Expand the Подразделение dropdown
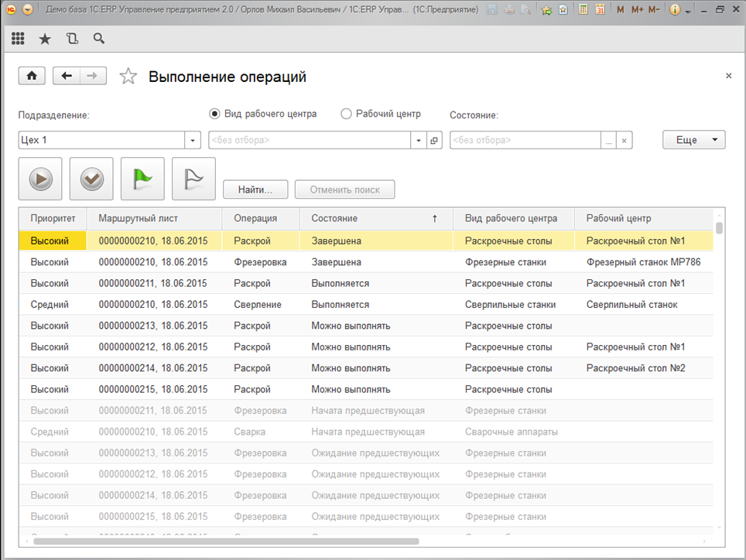The height and width of the screenshot is (560, 746). point(192,140)
